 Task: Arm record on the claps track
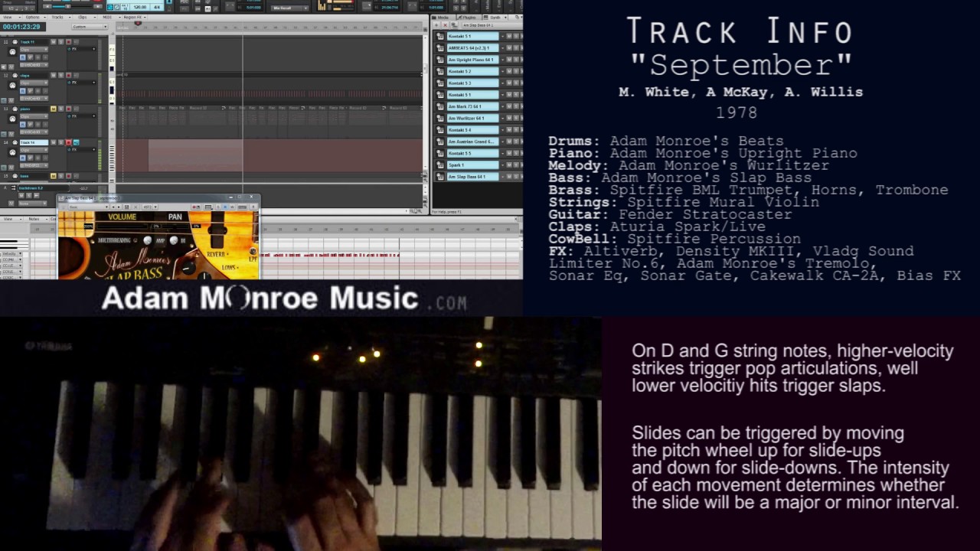coord(68,75)
